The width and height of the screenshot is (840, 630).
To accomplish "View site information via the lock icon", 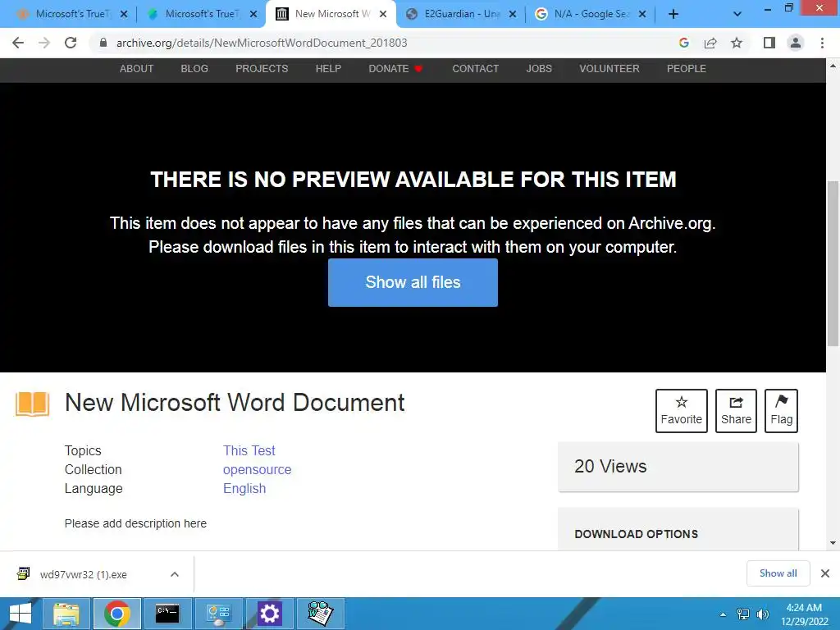I will pyautogui.click(x=103, y=43).
